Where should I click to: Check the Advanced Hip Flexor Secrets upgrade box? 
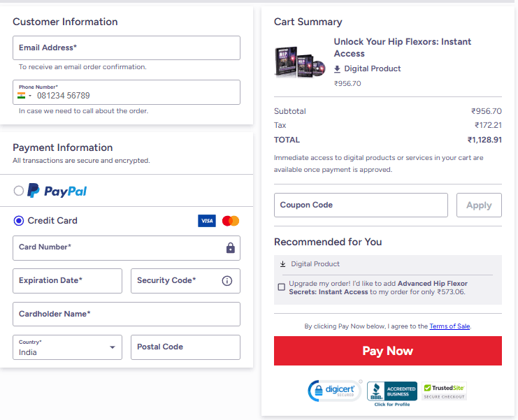282,287
